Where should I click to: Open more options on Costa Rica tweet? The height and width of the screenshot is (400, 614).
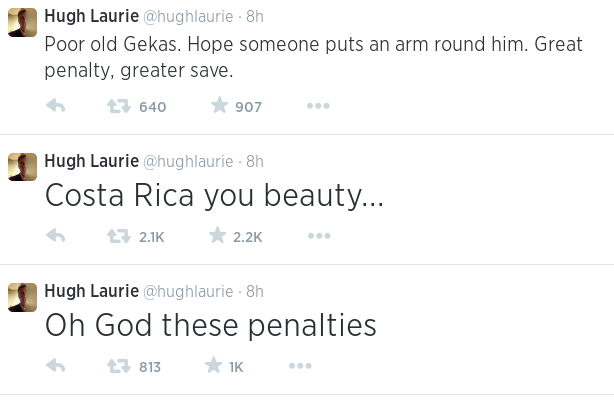coord(318,236)
